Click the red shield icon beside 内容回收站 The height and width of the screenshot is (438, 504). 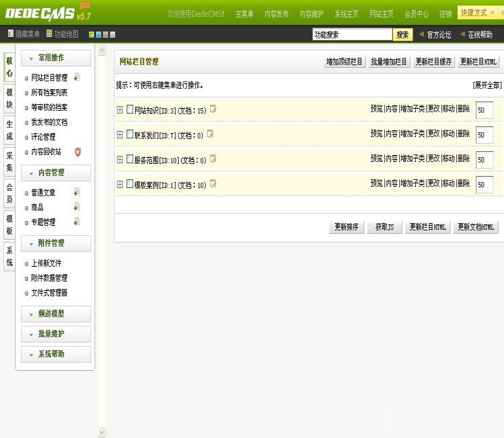[78, 152]
